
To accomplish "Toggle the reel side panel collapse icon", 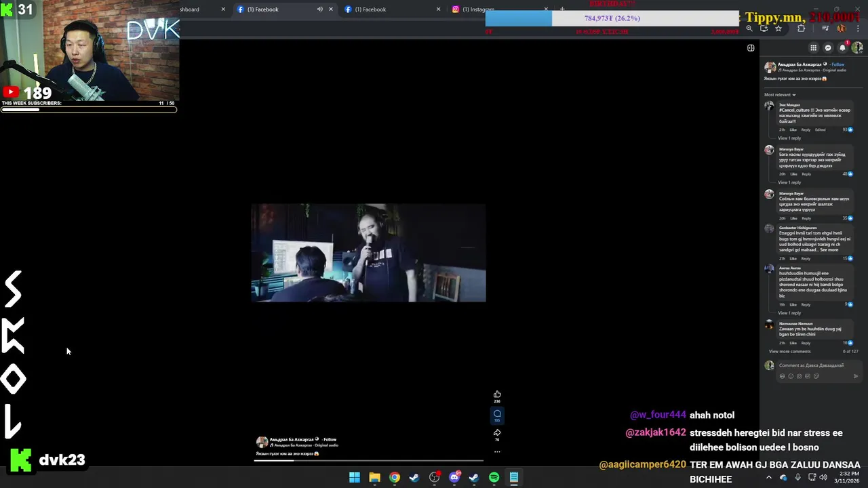I will click(751, 48).
